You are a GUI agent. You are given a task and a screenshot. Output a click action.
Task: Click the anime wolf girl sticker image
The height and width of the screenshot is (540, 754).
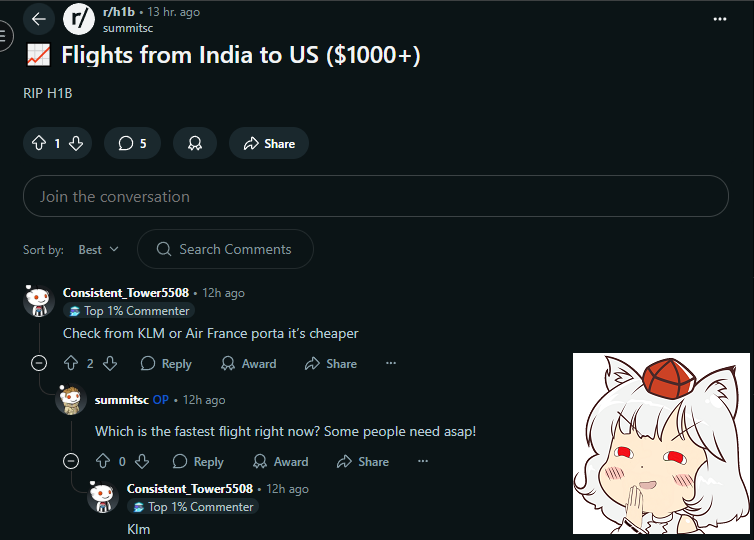[661, 443]
